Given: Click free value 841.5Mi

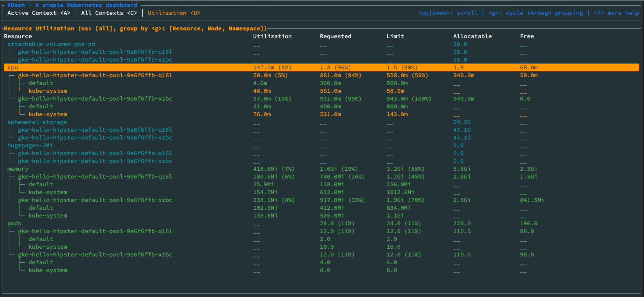Looking at the screenshot, I should click(532, 200).
